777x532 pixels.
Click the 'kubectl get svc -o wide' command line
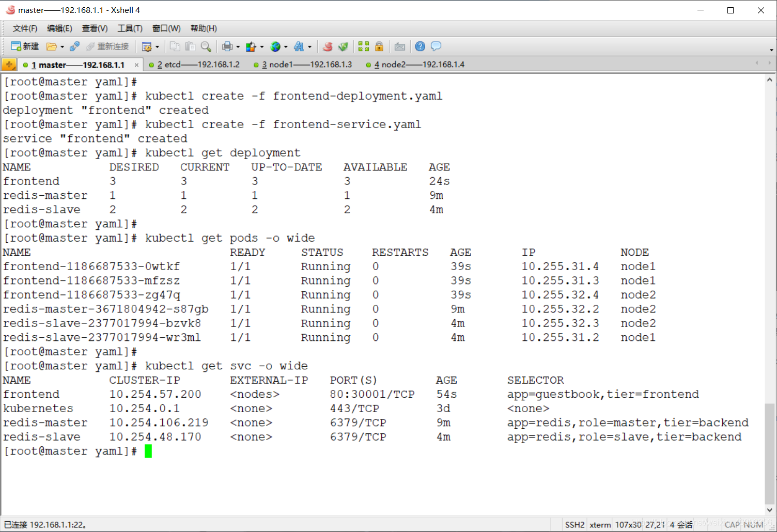click(x=226, y=366)
